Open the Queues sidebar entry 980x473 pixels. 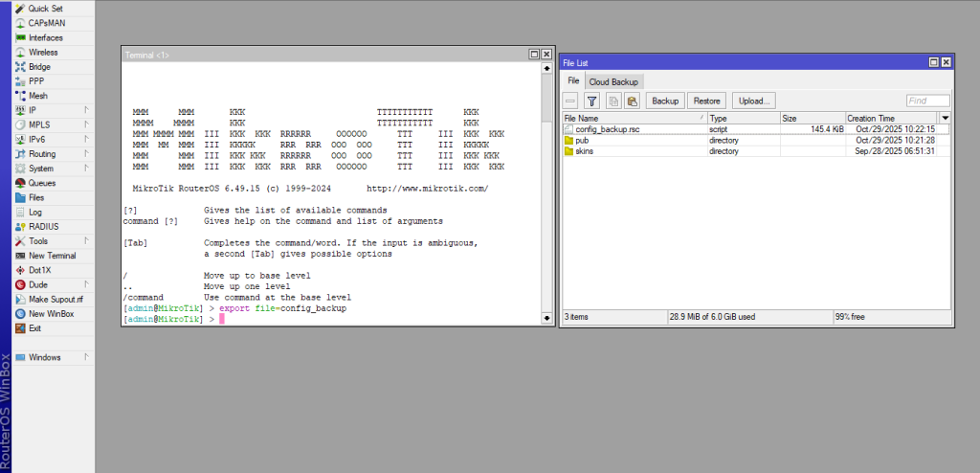[42, 183]
